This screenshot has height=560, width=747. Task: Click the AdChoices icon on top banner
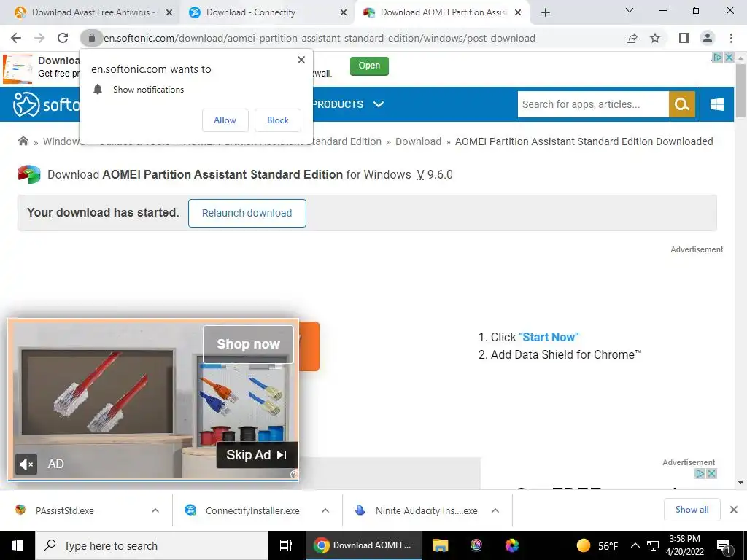tap(717, 57)
